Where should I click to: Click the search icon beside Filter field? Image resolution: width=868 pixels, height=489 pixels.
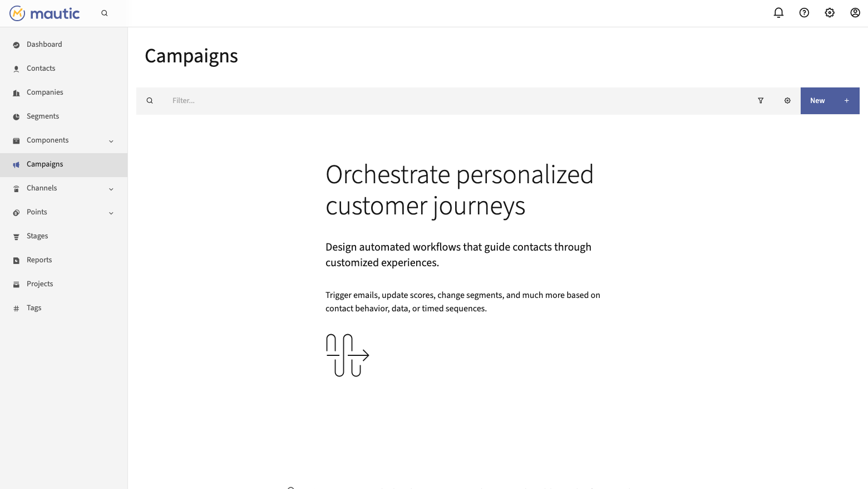pos(150,101)
